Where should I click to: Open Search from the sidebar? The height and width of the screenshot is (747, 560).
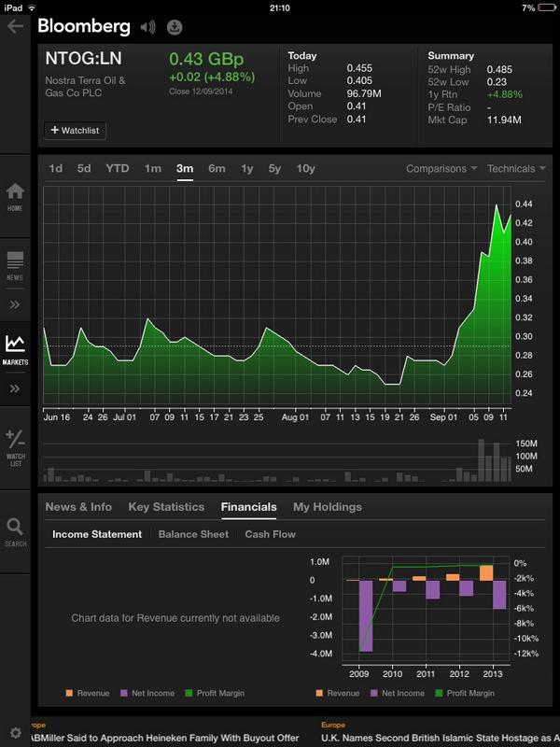pos(15,532)
